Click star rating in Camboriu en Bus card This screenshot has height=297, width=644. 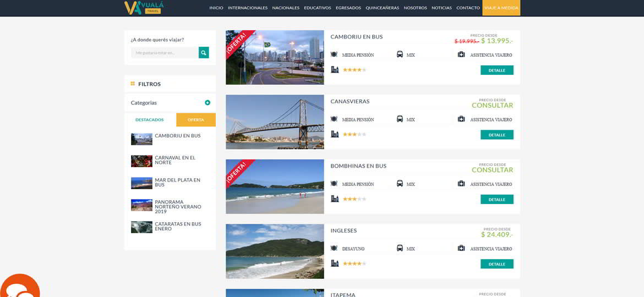354,70
